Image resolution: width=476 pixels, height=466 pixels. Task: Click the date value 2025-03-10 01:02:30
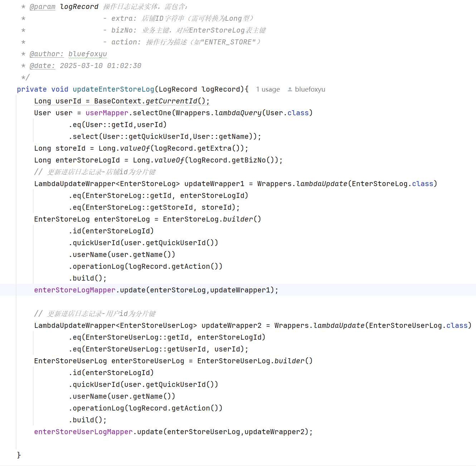(x=101, y=66)
